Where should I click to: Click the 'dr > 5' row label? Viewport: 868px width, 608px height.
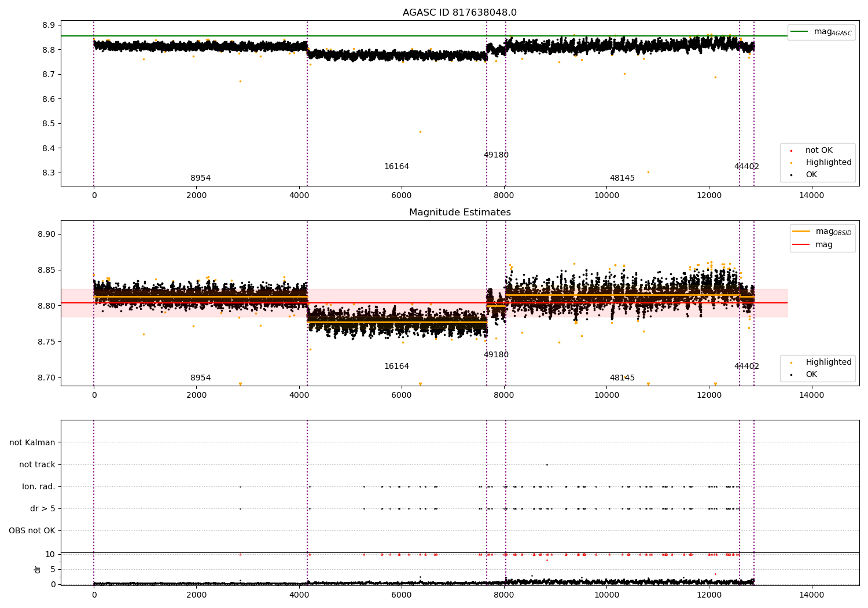click(x=43, y=509)
